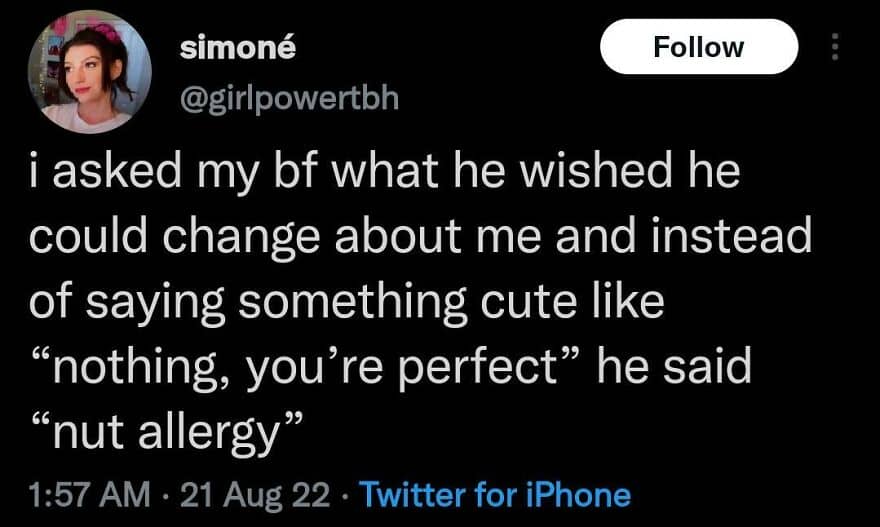Click the word "wished" in the tweet

[595, 171]
